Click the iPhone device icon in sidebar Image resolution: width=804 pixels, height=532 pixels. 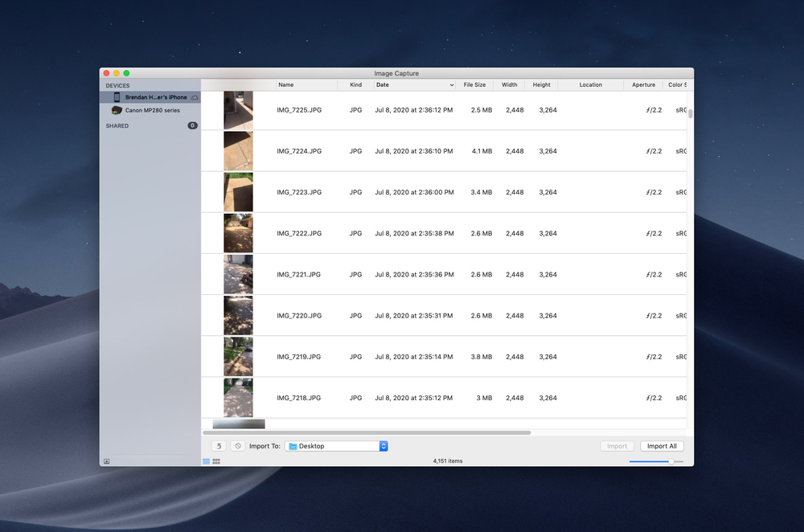[117, 97]
